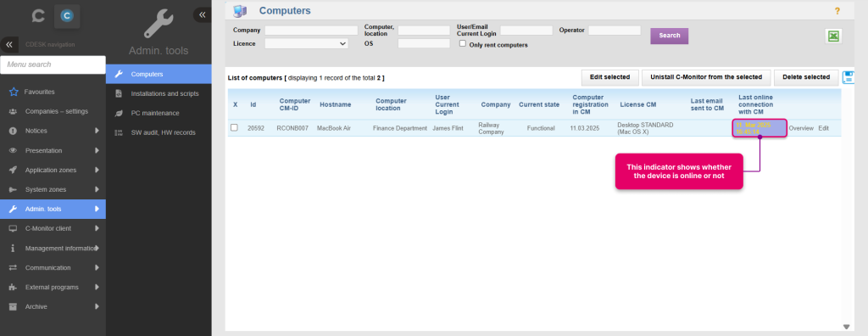This screenshot has width=868, height=336.
Task: Click the Favourites star icon
Action: (x=14, y=92)
